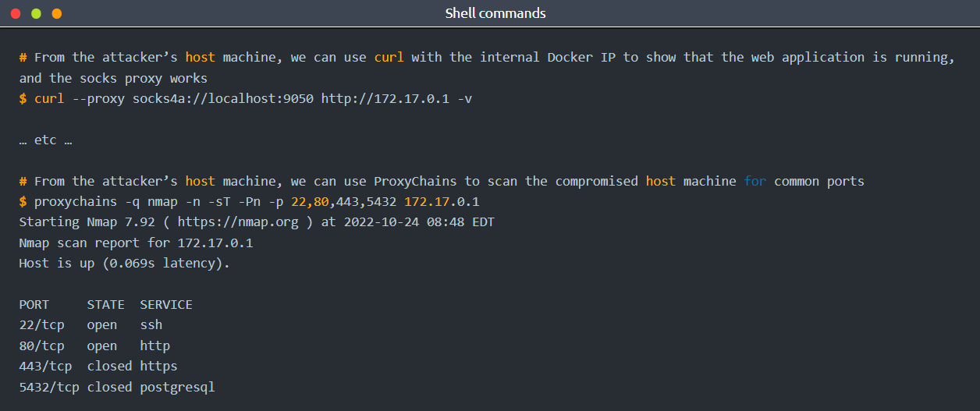Select the 5432/tcp postgresql row

(x=117, y=387)
